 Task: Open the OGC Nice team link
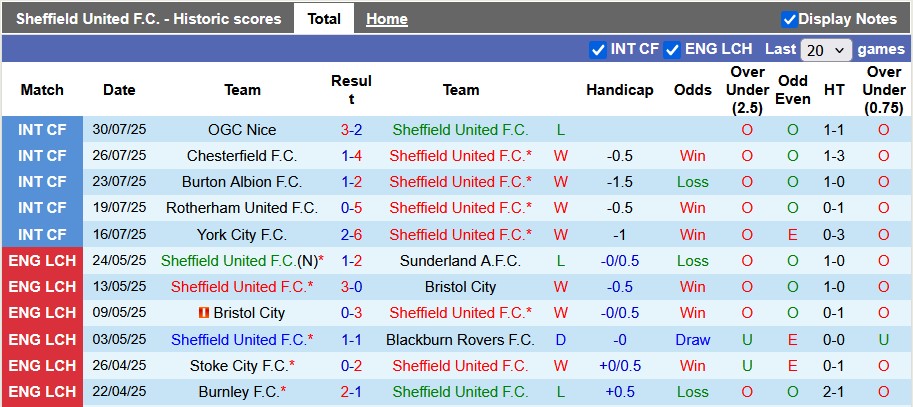pos(242,130)
